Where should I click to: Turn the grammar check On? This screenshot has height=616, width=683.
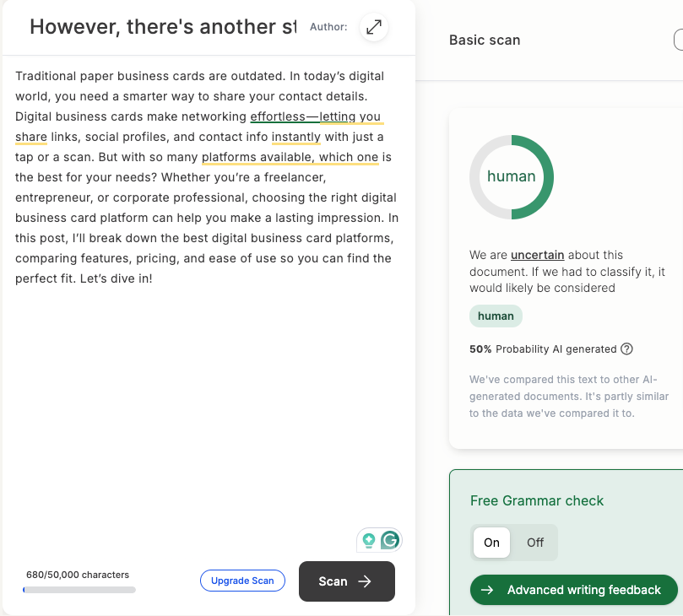[x=491, y=543]
